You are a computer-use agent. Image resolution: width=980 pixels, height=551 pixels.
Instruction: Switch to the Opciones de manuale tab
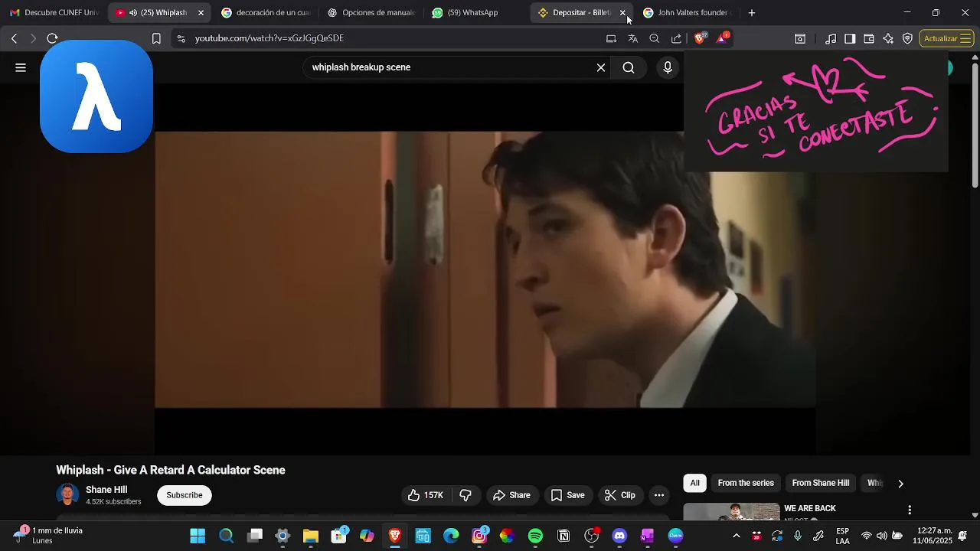point(371,13)
